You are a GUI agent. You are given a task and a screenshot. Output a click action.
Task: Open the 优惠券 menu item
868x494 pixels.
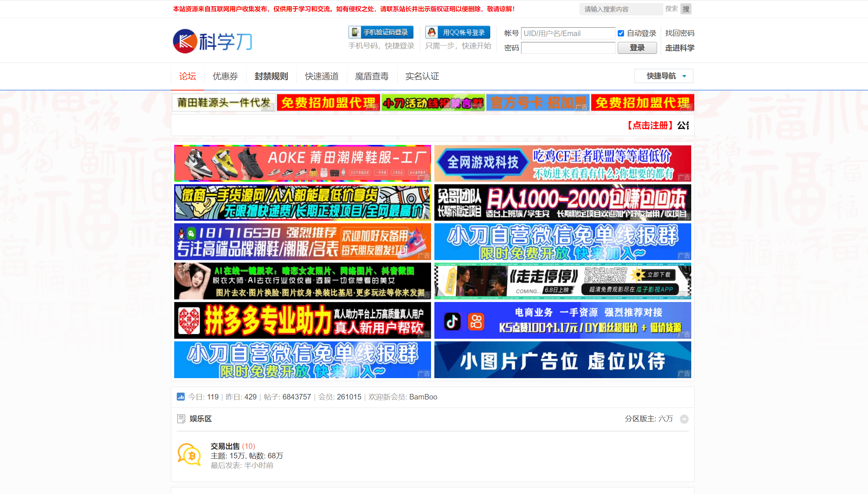coord(225,76)
